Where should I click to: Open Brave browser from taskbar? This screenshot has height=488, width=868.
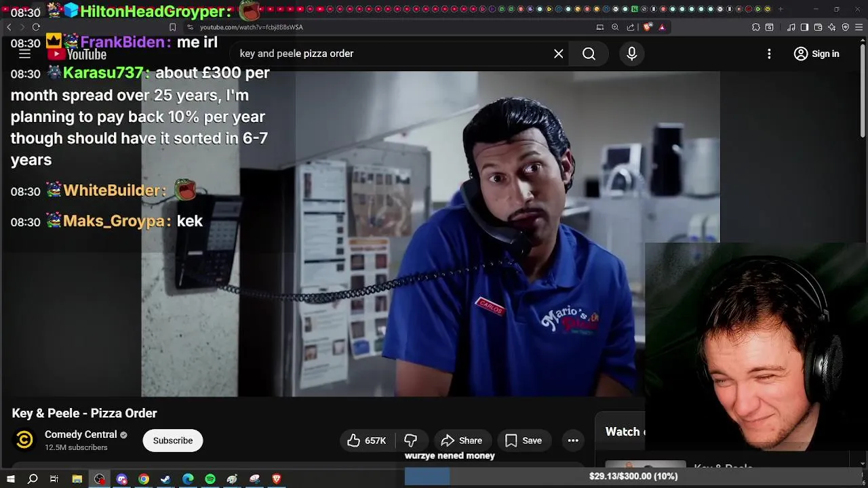click(x=277, y=479)
